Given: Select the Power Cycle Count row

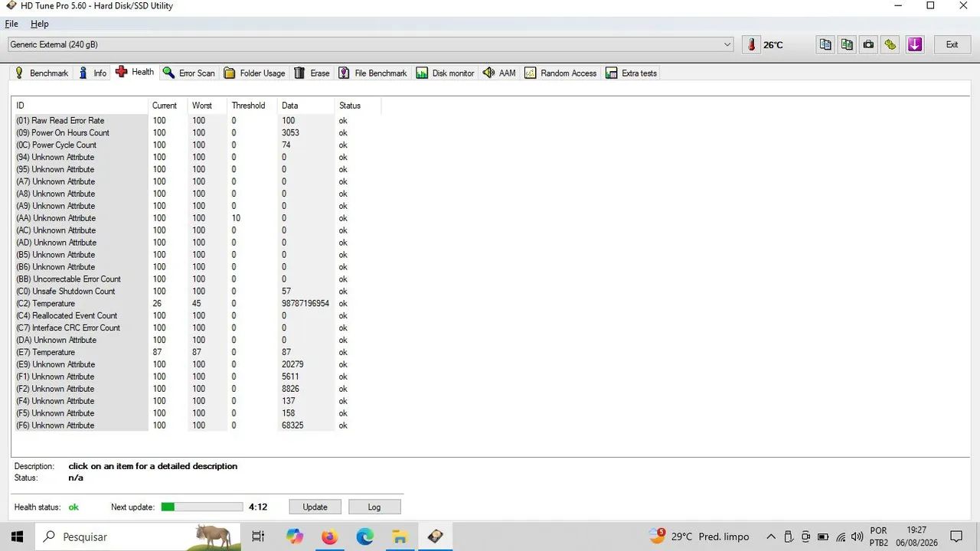Looking at the screenshot, I should [197, 145].
